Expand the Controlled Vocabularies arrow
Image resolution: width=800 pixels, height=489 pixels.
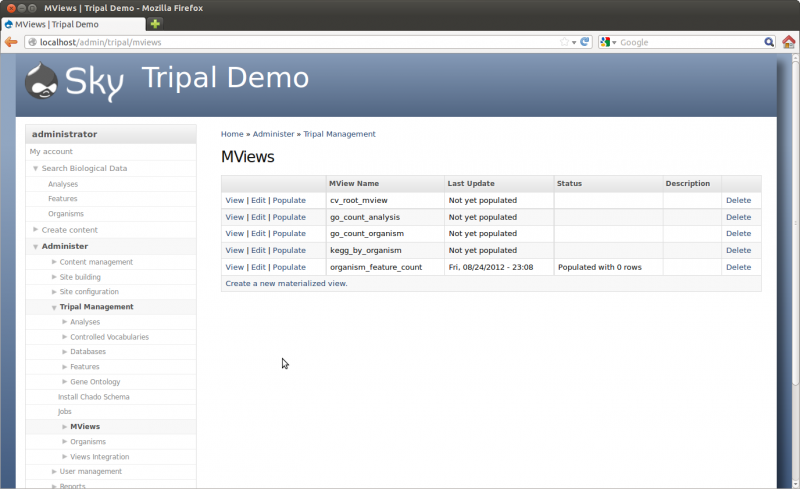point(65,337)
